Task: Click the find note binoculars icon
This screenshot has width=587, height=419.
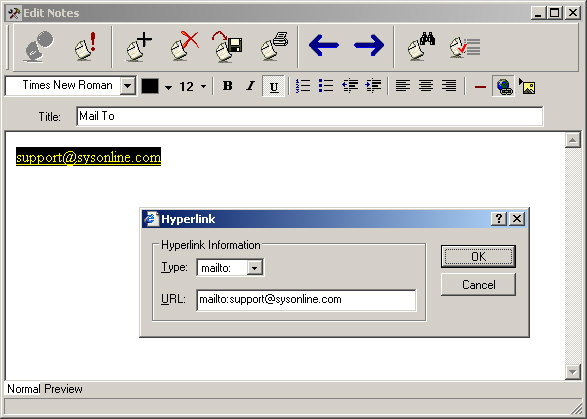Action: (421, 46)
